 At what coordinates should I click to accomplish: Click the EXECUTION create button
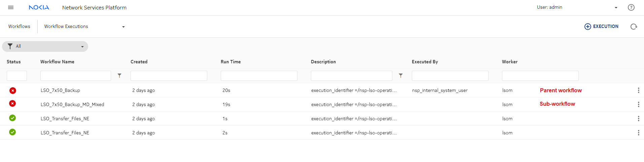click(x=601, y=27)
